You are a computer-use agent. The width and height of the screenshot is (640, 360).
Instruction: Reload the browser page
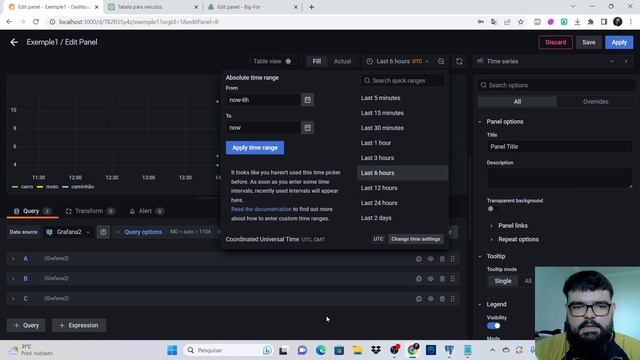click(36, 22)
